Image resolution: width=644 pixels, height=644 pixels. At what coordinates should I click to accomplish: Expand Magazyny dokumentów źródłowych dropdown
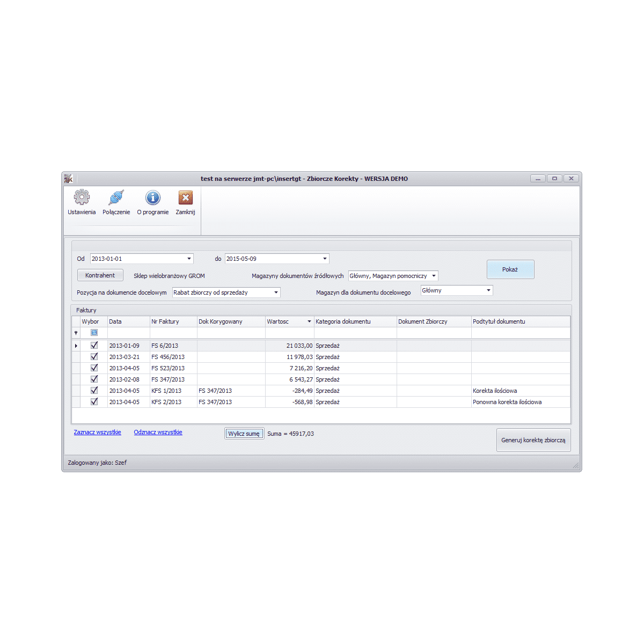[x=434, y=276]
